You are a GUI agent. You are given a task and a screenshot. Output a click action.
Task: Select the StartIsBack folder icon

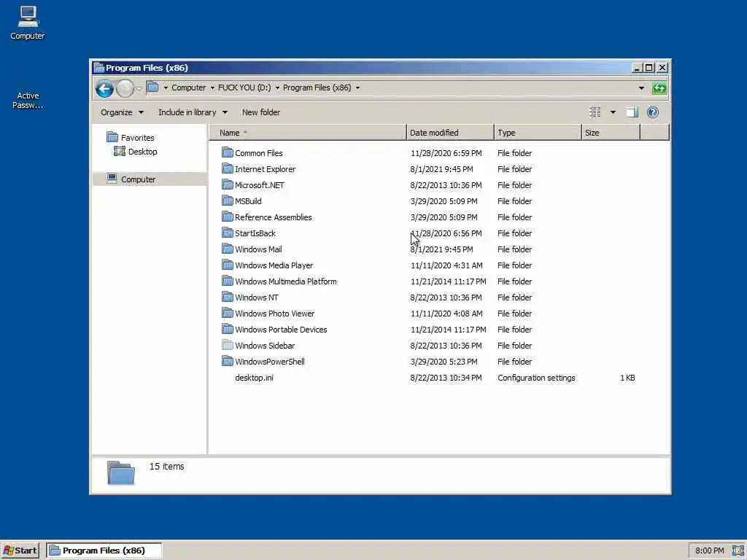[228, 233]
